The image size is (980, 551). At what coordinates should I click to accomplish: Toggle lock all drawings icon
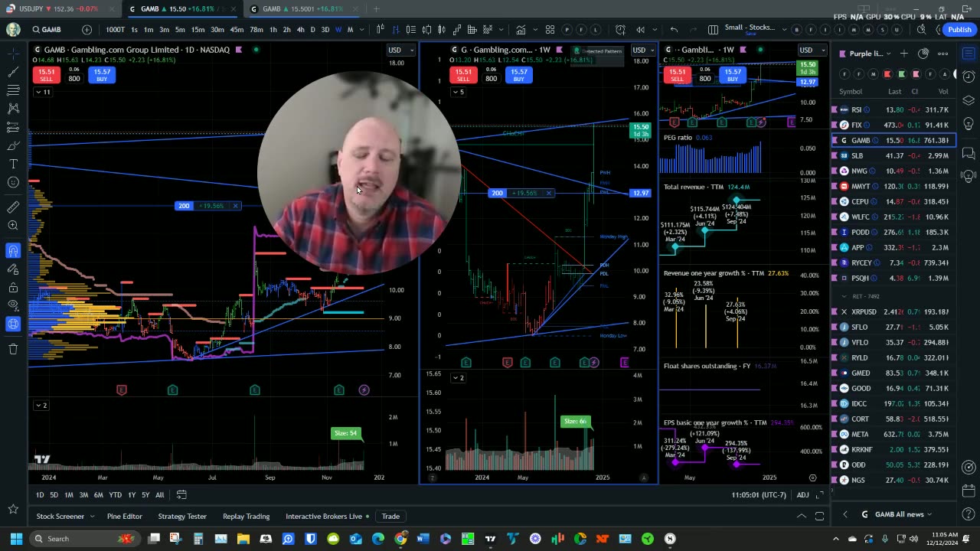pos(13,287)
